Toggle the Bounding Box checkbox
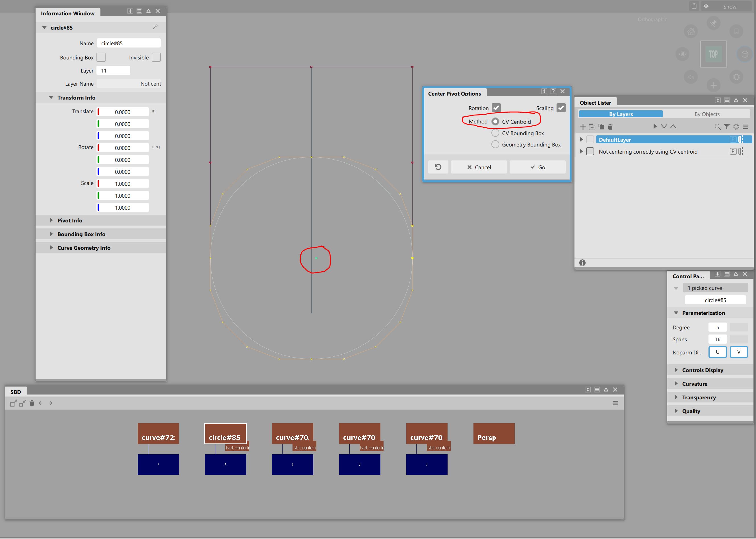The width and height of the screenshot is (756, 539). (x=101, y=57)
